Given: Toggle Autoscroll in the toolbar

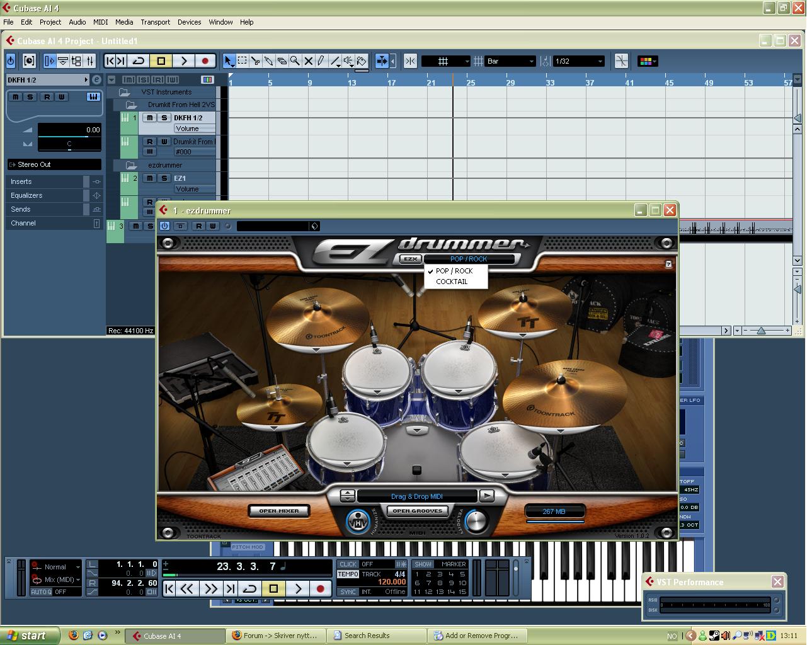Looking at the screenshot, I should click(x=382, y=61).
